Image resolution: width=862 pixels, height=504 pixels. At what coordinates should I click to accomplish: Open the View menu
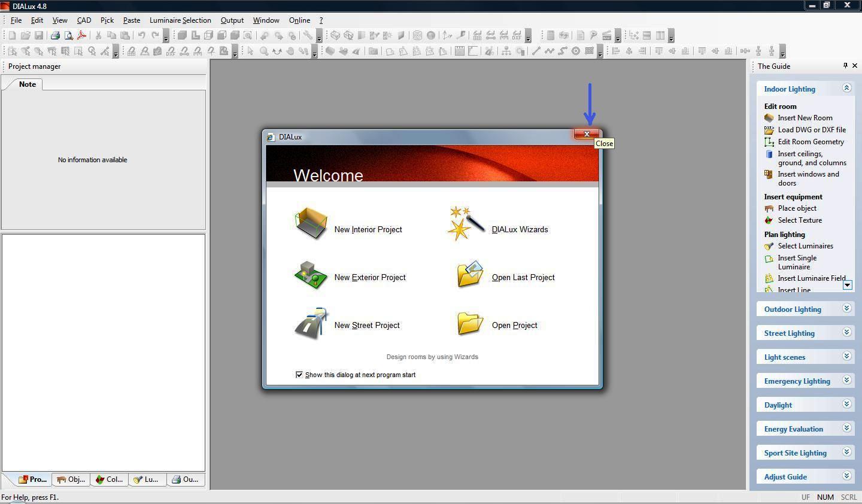point(60,20)
